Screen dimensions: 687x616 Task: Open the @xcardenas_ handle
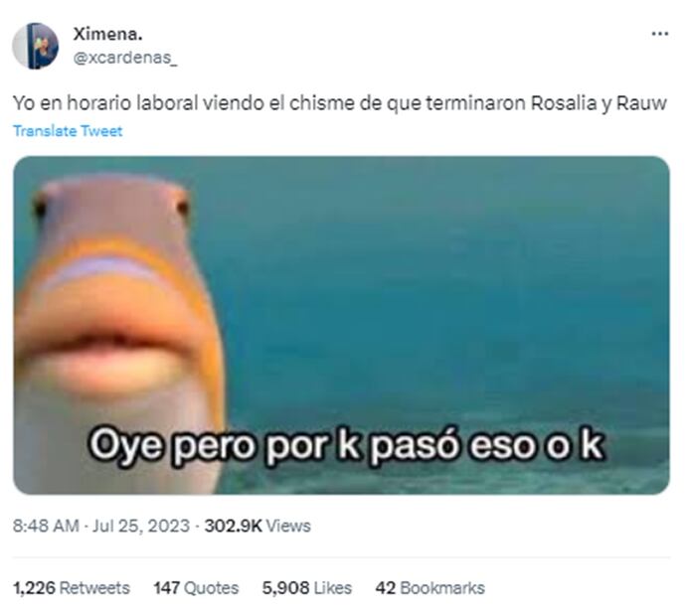coord(125,58)
